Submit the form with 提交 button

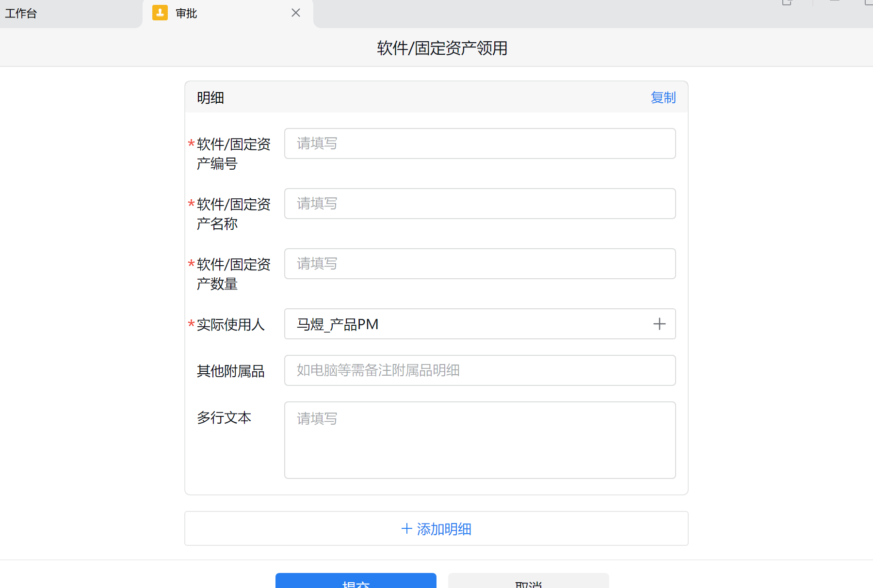pos(356,582)
